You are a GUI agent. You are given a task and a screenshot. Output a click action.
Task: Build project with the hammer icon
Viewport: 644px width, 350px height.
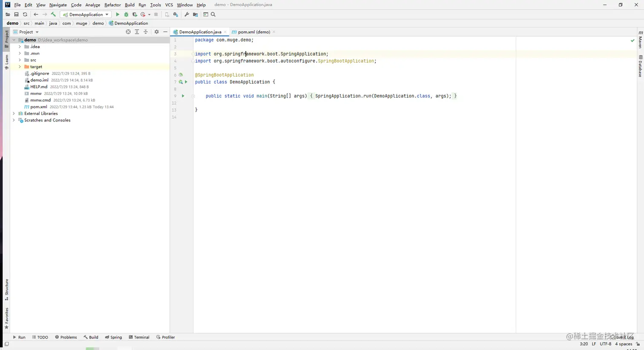pyautogui.click(x=53, y=14)
